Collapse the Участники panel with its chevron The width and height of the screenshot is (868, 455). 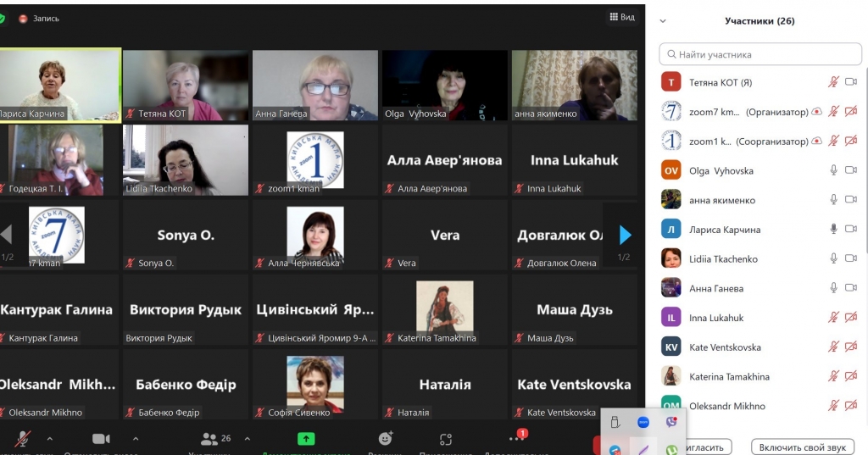[663, 21]
